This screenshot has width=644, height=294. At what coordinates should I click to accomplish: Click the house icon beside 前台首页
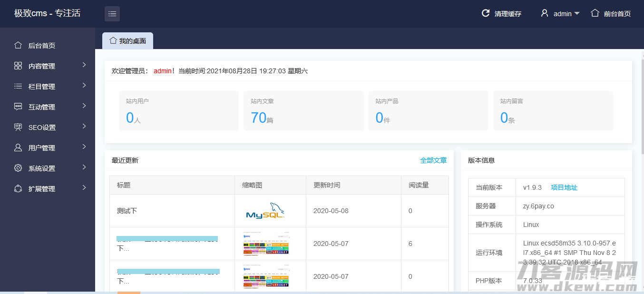(595, 13)
